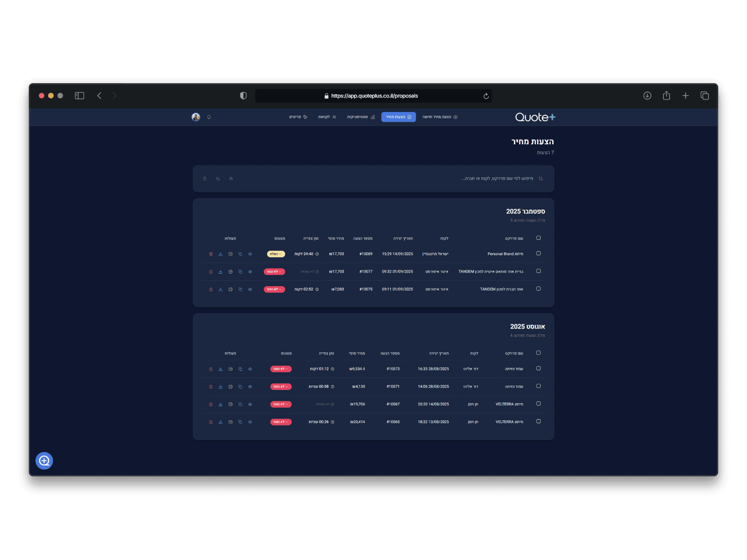This screenshot has height=560, width=747.
Task: Open the status dropdown for #10065
Action: [x=281, y=422]
